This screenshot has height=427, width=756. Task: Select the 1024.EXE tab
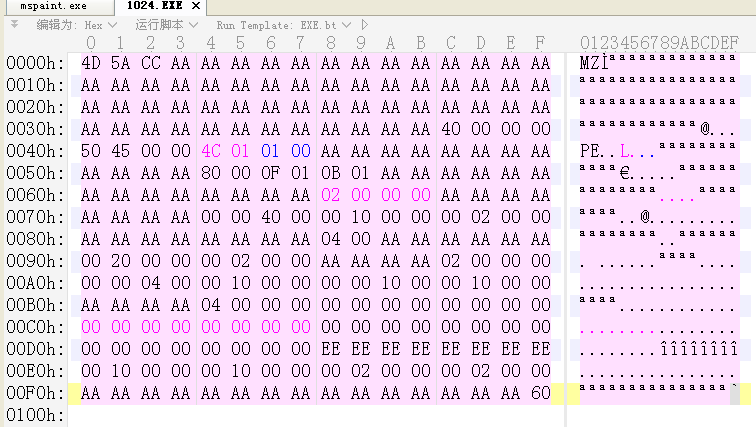tap(154, 6)
